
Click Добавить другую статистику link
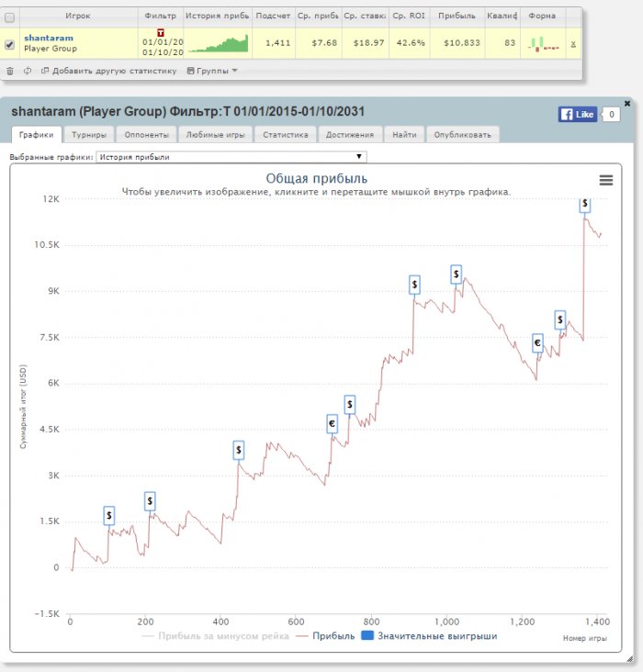pos(109,71)
